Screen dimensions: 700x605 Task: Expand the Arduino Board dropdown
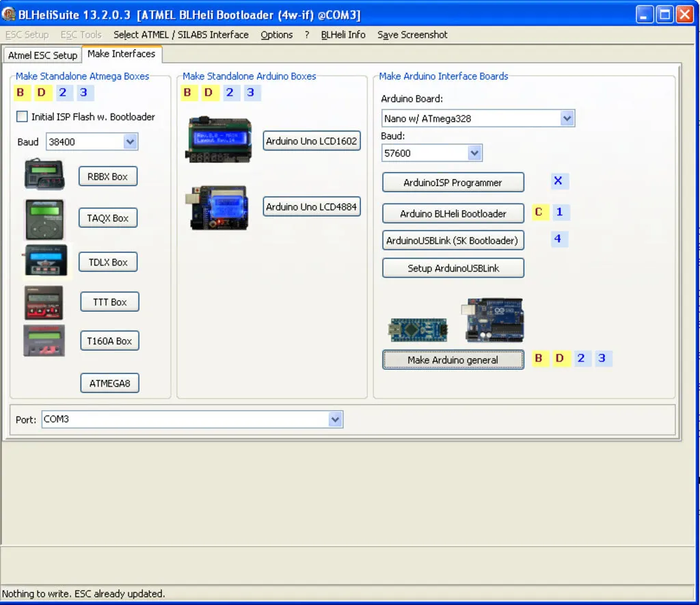[566, 118]
